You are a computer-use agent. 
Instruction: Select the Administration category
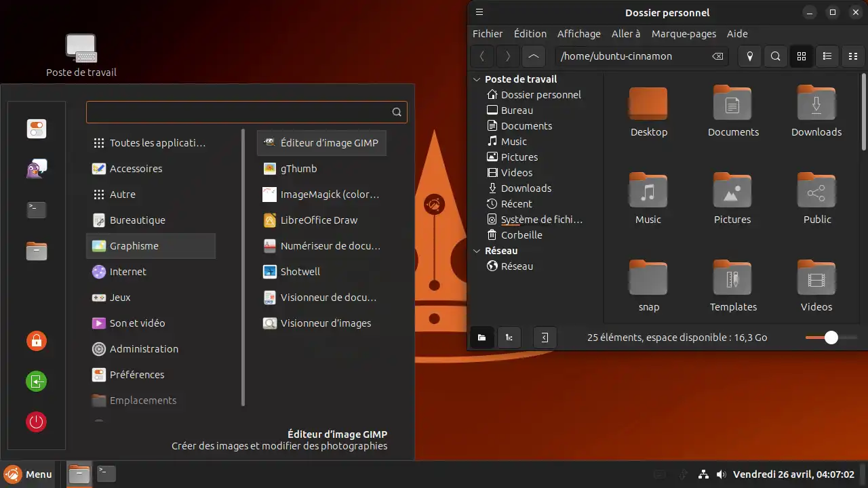(151, 349)
